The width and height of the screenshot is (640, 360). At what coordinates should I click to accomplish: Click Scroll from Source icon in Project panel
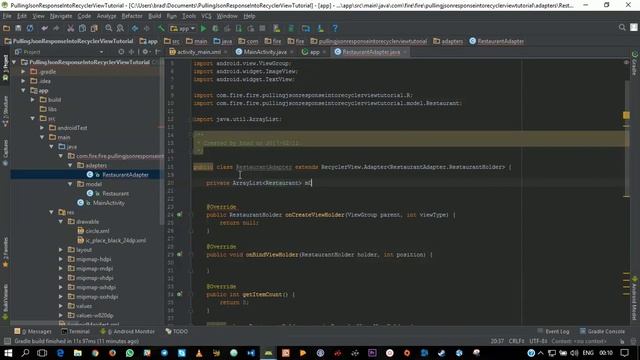pyautogui.click(x=121, y=52)
